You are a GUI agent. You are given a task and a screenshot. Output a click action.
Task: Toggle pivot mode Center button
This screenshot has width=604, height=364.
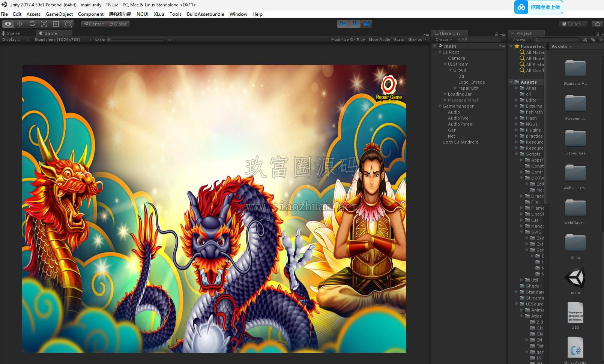click(x=93, y=24)
